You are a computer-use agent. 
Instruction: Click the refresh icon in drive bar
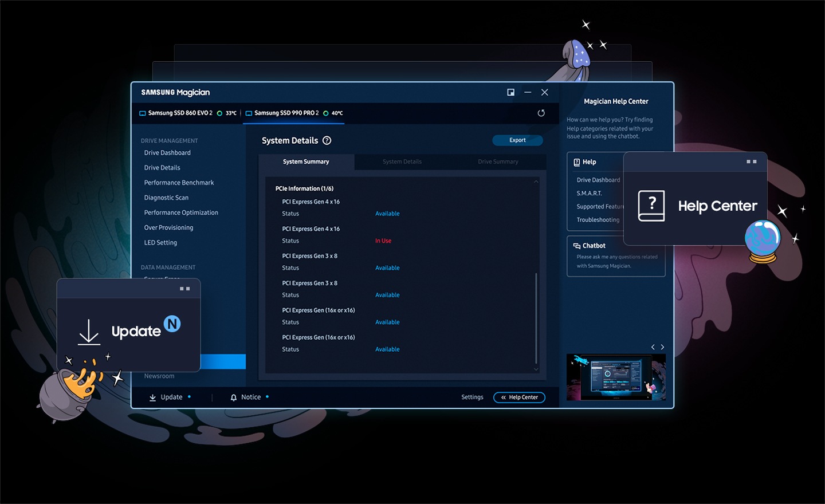tap(541, 113)
